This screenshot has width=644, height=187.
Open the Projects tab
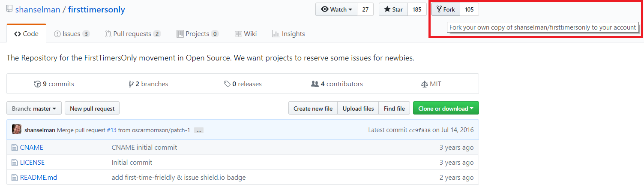point(197,33)
